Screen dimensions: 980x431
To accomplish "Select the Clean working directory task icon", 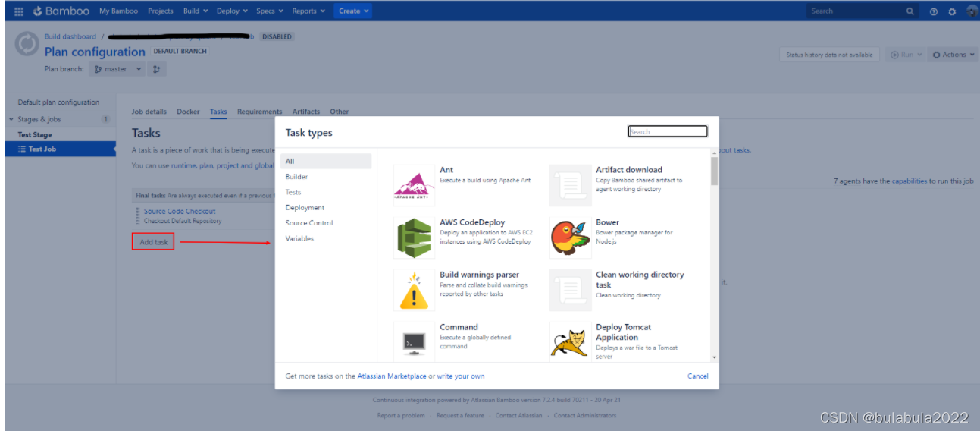I will 570,290.
